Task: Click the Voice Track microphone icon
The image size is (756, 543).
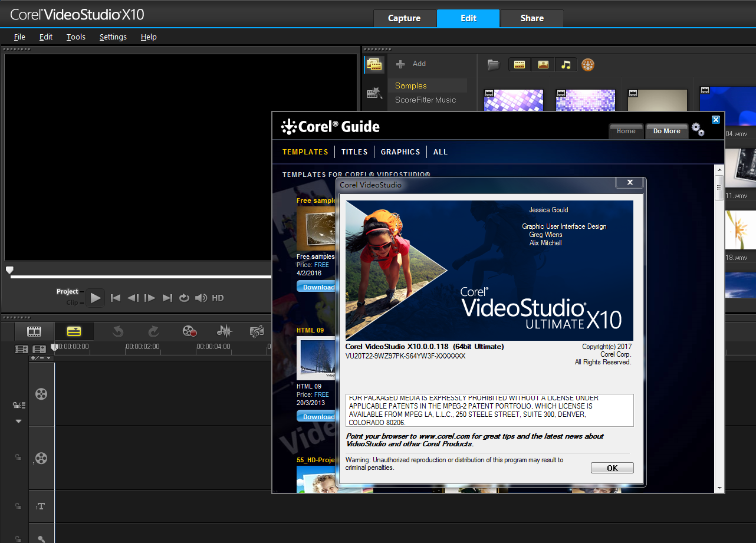Action: click(41, 538)
